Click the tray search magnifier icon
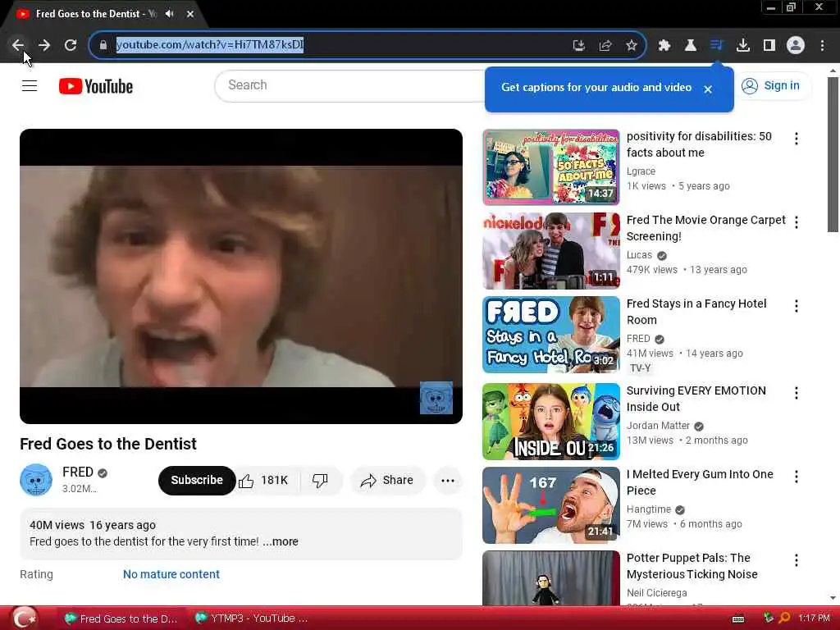The image size is (840, 630). tap(784, 619)
